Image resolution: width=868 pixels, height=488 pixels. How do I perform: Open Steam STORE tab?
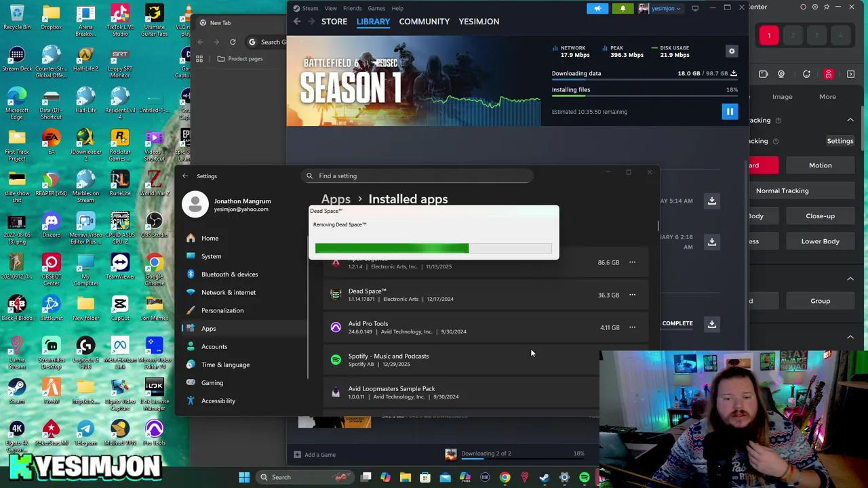334,22
